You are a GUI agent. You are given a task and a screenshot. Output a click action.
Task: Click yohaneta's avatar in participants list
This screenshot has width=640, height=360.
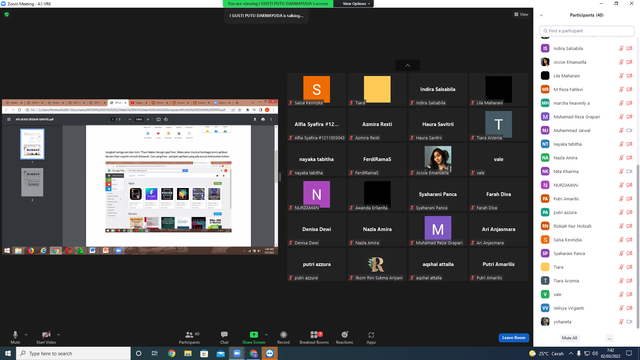[x=545, y=322]
